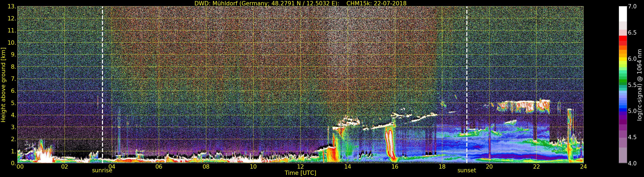Click time axis tick label '18'
This screenshot has height=177, width=644.
(442, 166)
